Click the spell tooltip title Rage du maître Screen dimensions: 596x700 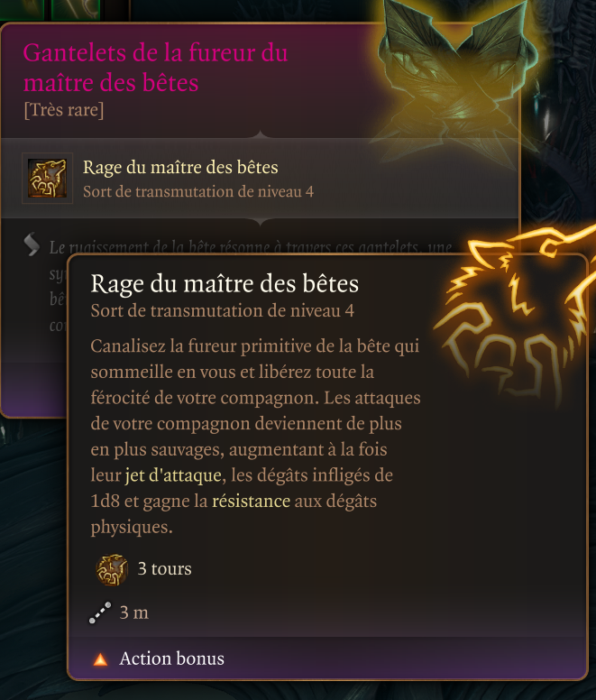225,284
